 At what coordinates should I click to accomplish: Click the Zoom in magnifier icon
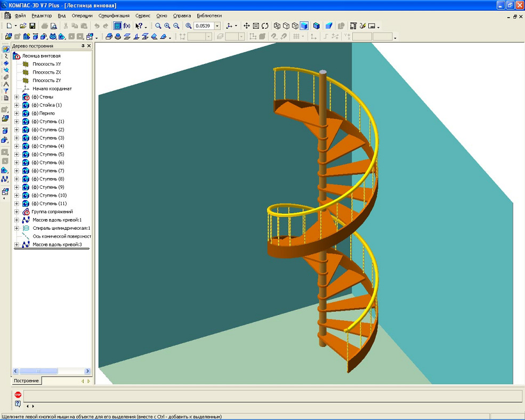(167, 26)
